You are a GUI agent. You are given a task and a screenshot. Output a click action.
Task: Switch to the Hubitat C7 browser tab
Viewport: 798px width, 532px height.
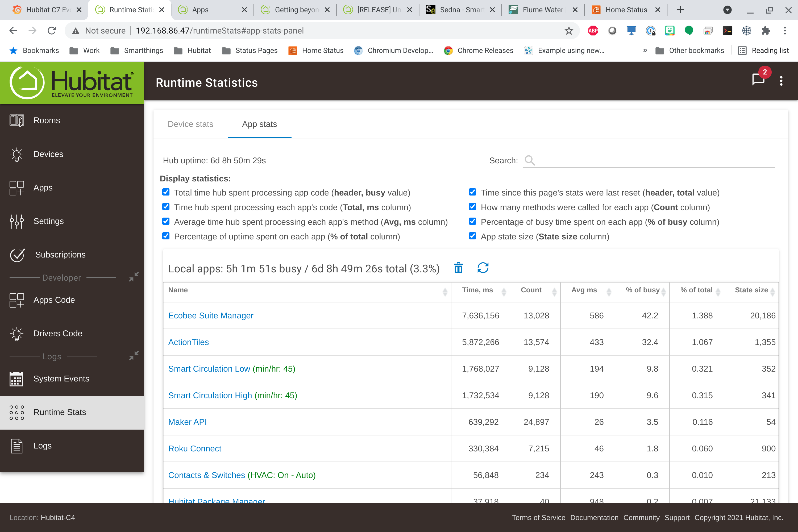tap(47, 10)
